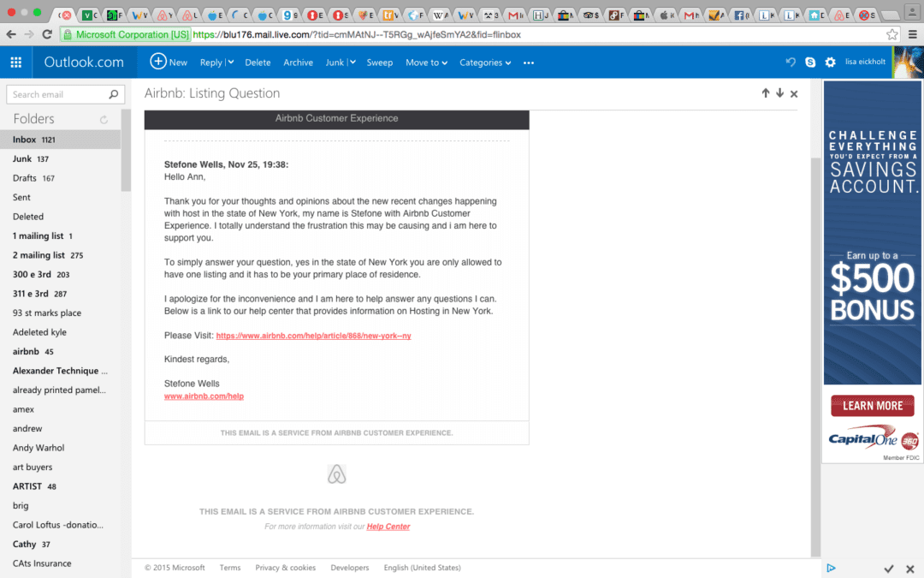Click the Sweep toolbar option
The image size is (924, 578).
tap(380, 63)
